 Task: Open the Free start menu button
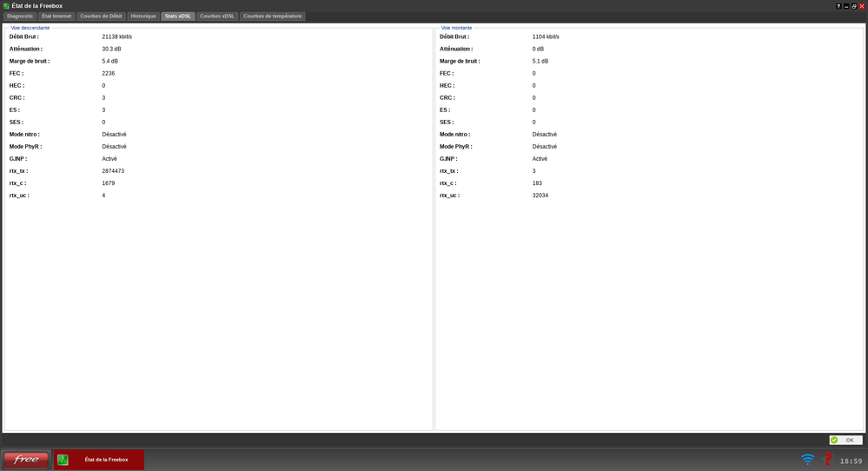pos(26,460)
